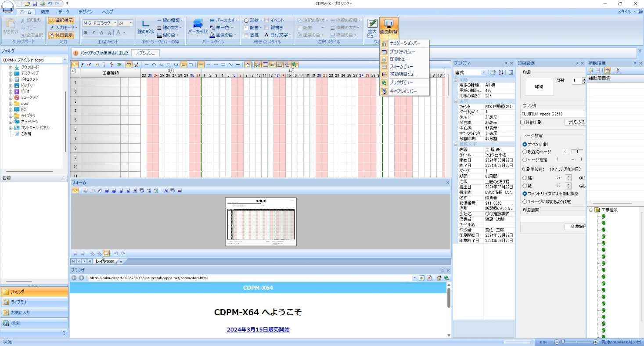Click the information icon beside the backup message
Image resolution: width=644 pixels, height=346 pixels.
[x=76, y=53]
